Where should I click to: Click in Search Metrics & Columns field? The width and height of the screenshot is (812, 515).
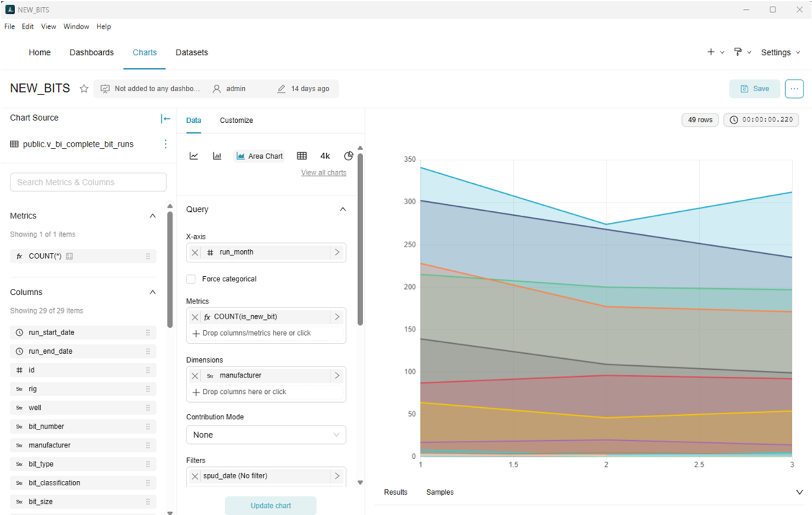coord(88,183)
